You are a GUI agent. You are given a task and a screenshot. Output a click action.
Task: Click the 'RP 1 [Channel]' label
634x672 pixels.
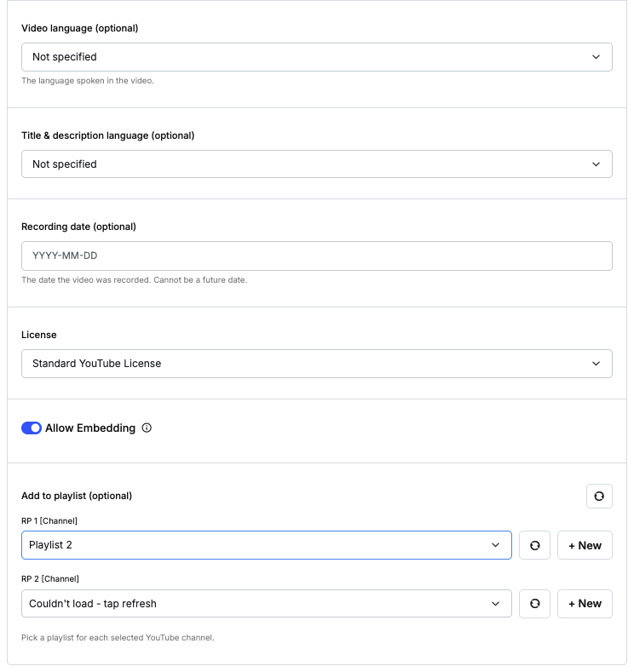tap(49, 521)
